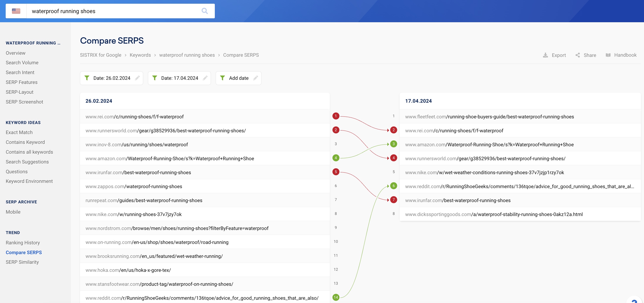Image resolution: width=644 pixels, height=303 pixels.
Task: Open www.dickssportinggoods.com stability shoes URL
Action: [494, 214]
